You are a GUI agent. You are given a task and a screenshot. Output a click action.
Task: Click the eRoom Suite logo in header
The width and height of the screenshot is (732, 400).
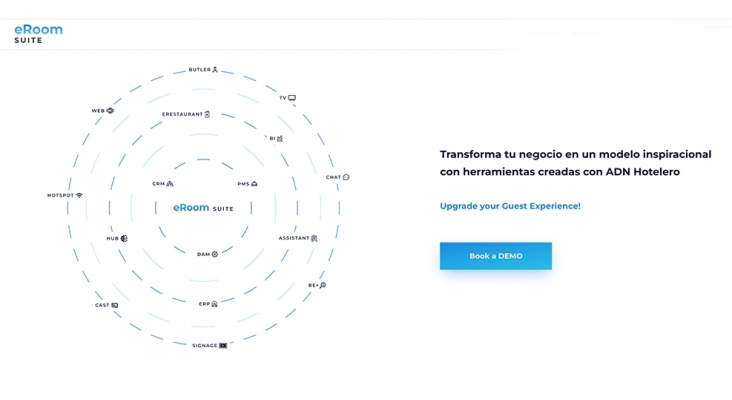click(x=38, y=34)
